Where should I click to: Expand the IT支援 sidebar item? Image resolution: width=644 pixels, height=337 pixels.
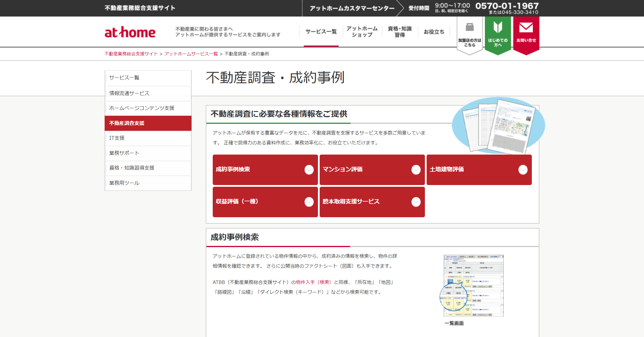pyautogui.click(x=147, y=138)
